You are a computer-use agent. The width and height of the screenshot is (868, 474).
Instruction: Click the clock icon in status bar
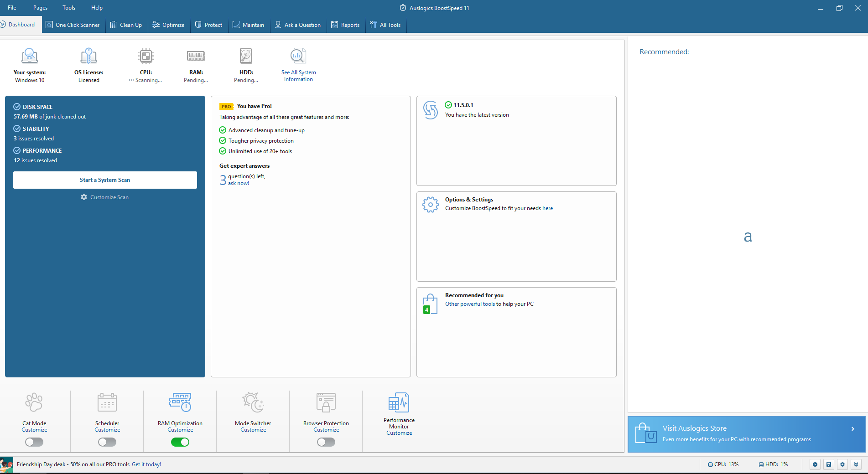pos(815,464)
